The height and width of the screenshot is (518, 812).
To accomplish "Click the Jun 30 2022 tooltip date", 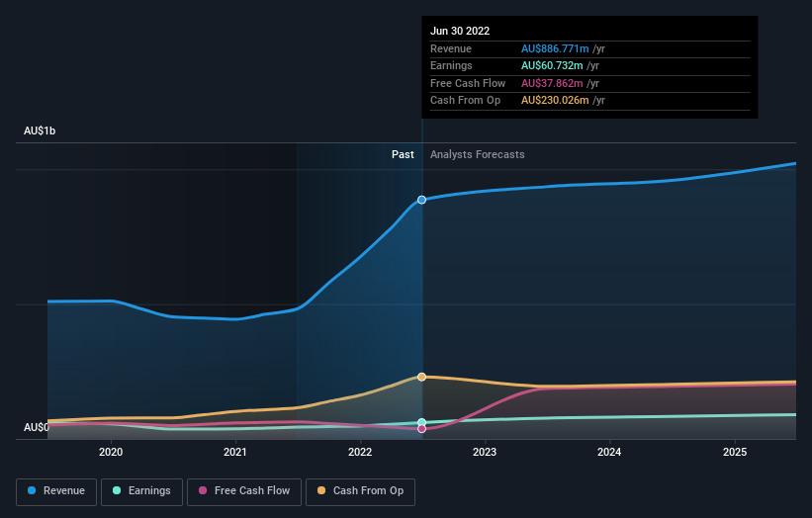I will [x=460, y=31].
